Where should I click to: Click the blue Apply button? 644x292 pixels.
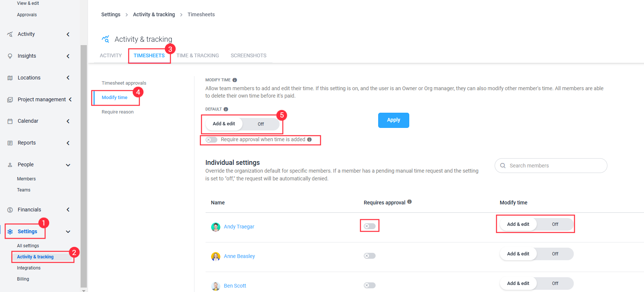pyautogui.click(x=394, y=120)
